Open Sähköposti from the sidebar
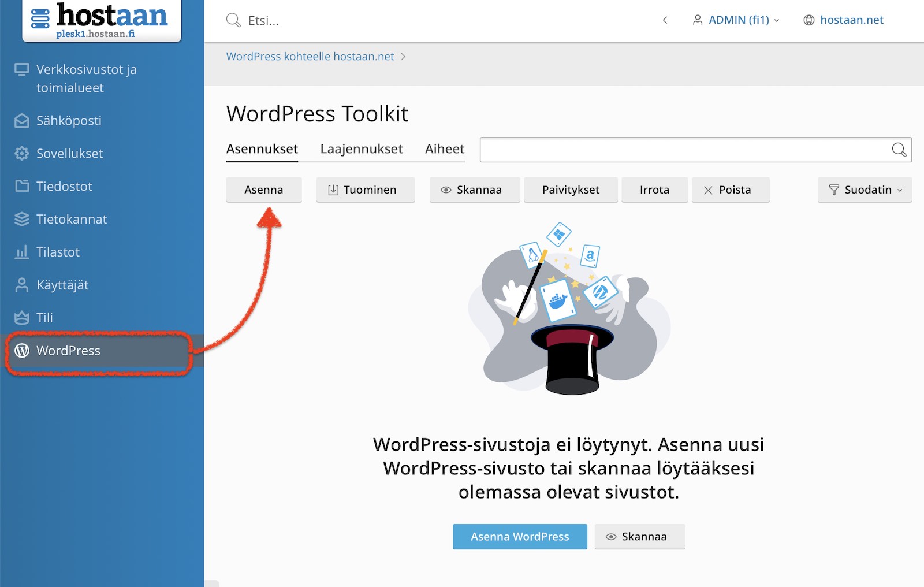Image resolution: width=924 pixels, height=587 pixels. (x=102, y=121)
